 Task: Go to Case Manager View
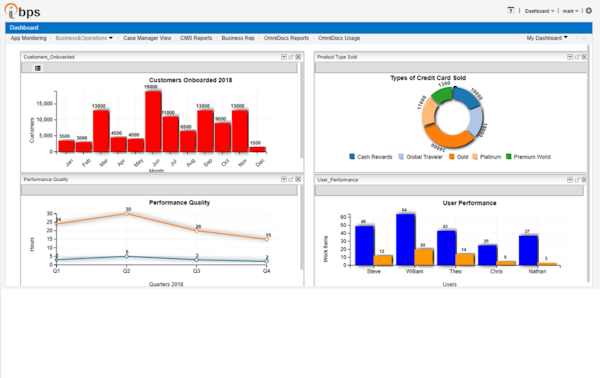(147, 38)
